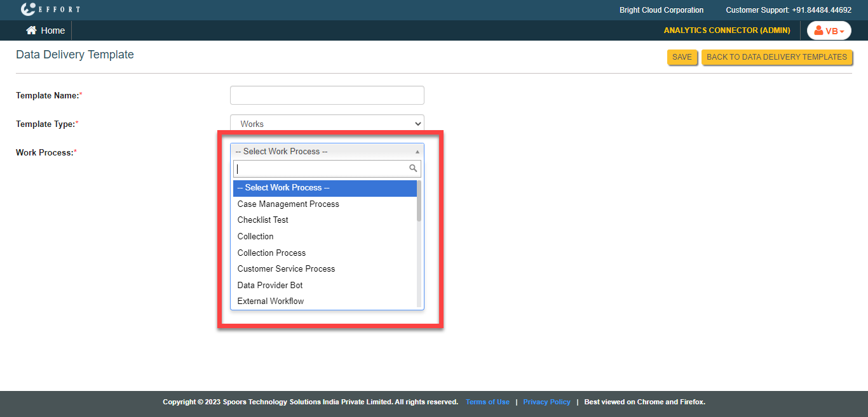Image resolution: width=868 pixels, height=417 pixels.
Task: Select Case Management Process option
Action: click(x=288, y=204)
